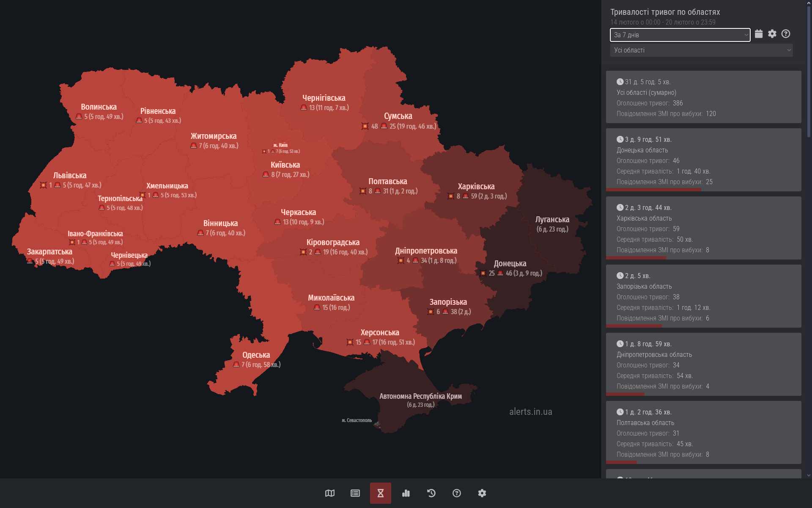Select the Донецька область statistics card
Viewport: 812px width, 508px height.
pos(703,160)
